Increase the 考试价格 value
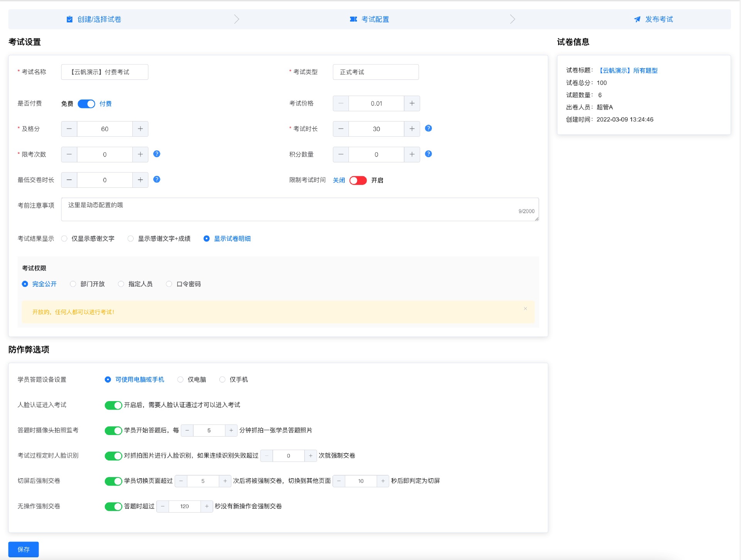Image resolution: width=741 pixels, height=560 pixels. click(x=412, y=103)
